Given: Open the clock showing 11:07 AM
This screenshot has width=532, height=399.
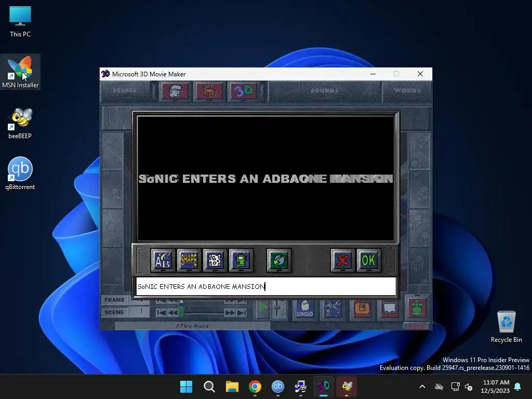Looking at the screenshot, I should pyautogui.click(x=495, y=387).
